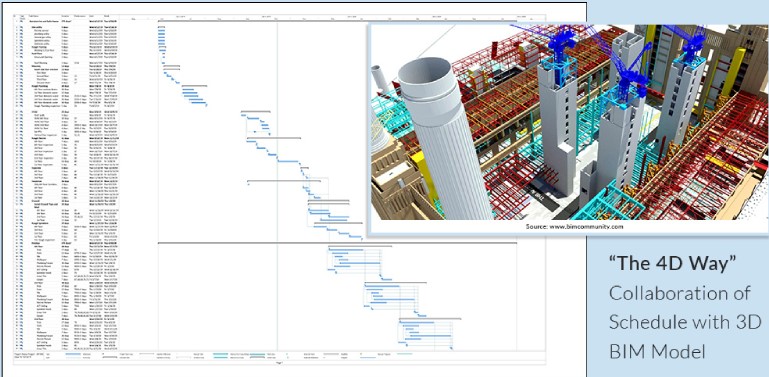Click the Collaboration of Schedule description text

point(684,322)
